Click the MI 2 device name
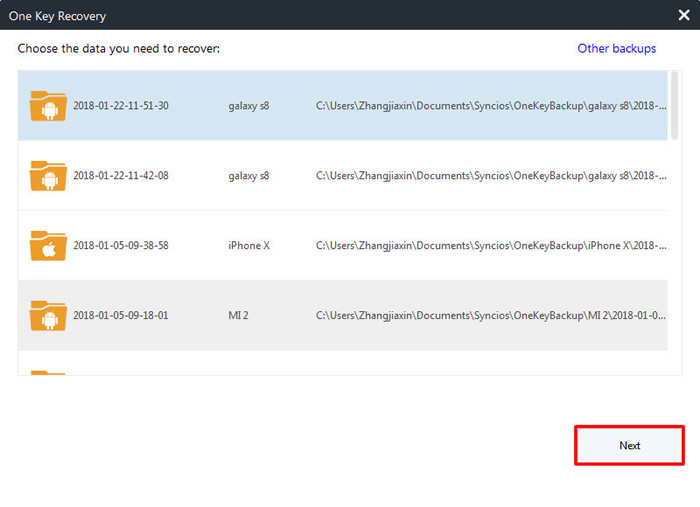 tap(238, 315)
